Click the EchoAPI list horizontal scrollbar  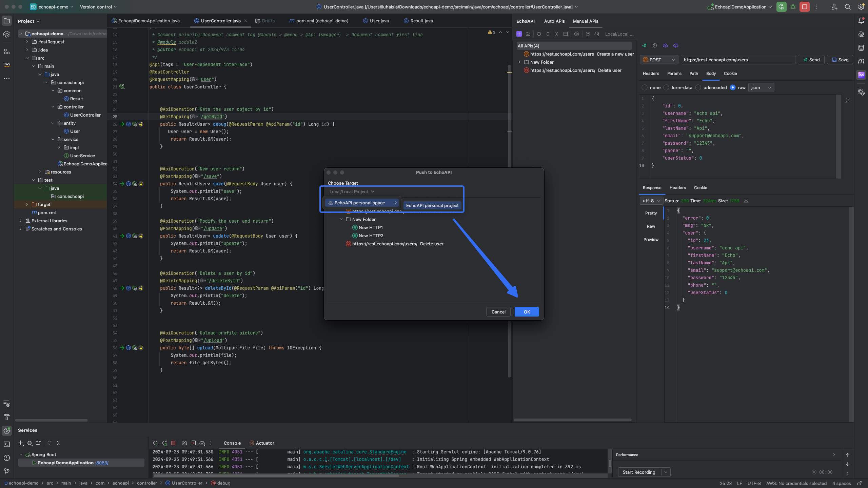point(573,420)
